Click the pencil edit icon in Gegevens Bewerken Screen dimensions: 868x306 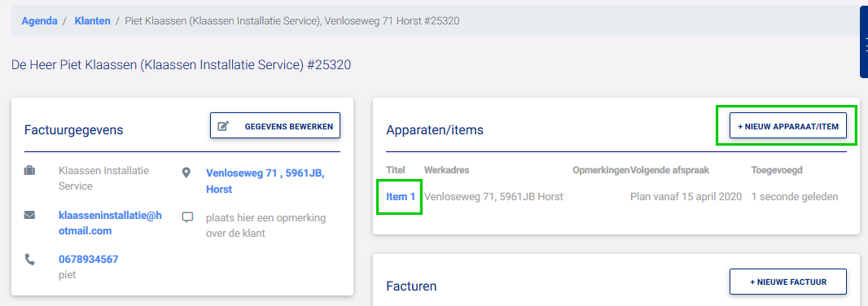point(223,126)
